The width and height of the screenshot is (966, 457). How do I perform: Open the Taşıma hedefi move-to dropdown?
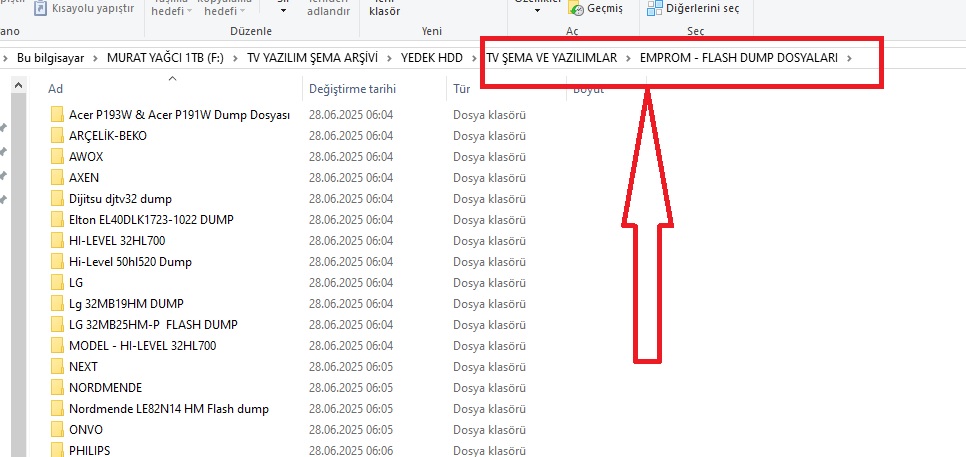click(170, 10)
